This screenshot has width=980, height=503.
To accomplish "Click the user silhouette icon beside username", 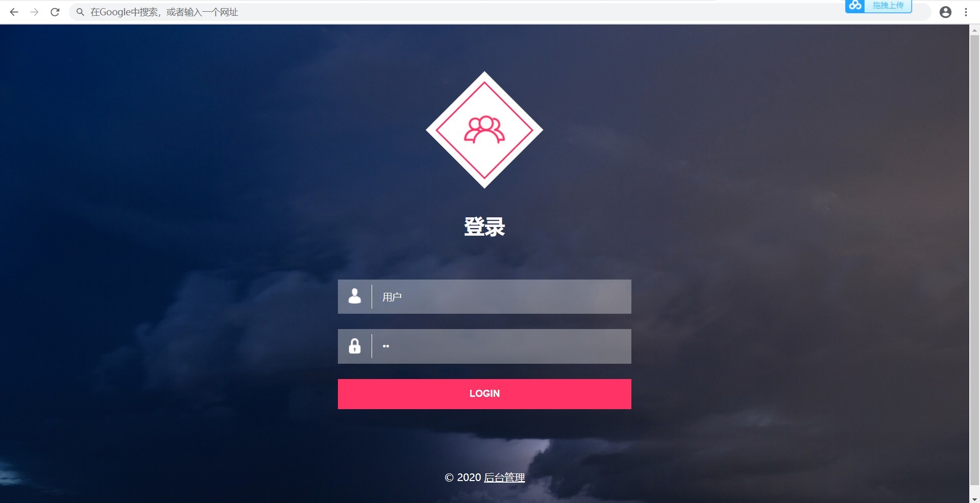I will pos(355,296).
